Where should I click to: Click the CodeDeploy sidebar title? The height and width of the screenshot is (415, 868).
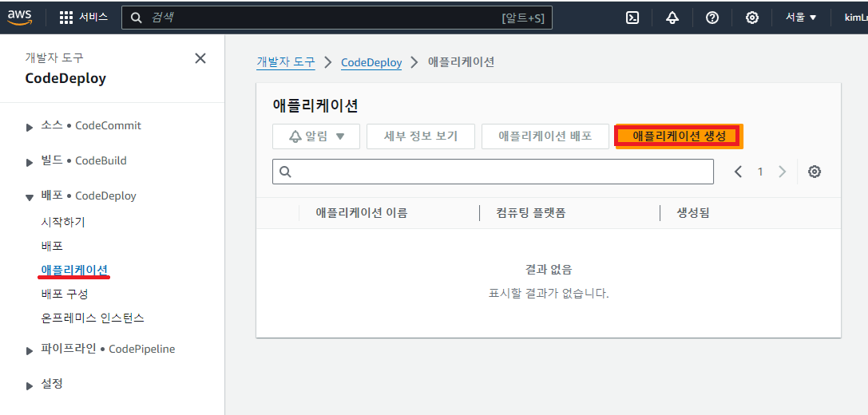[x=65, y=78]
